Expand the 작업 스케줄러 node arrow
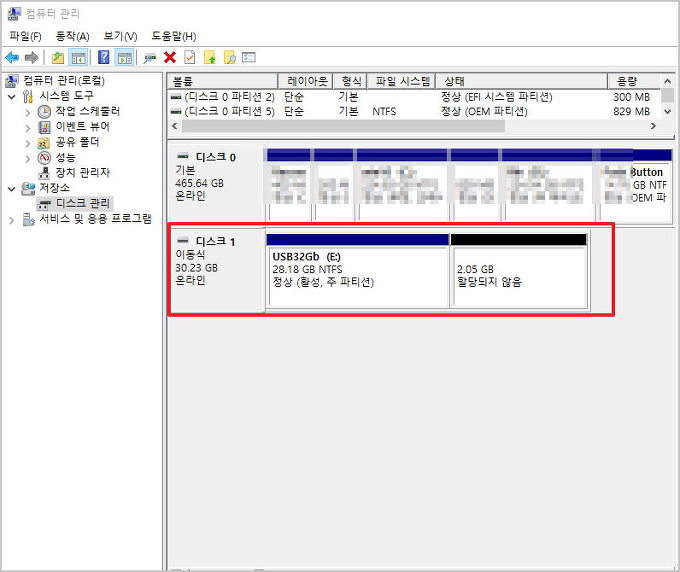 pos(28,112)
